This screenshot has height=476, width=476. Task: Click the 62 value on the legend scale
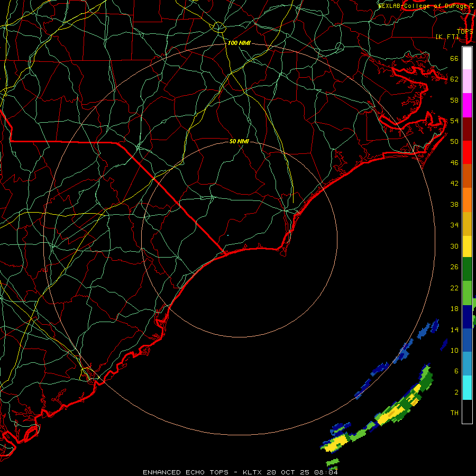click(x=454, y=79)
